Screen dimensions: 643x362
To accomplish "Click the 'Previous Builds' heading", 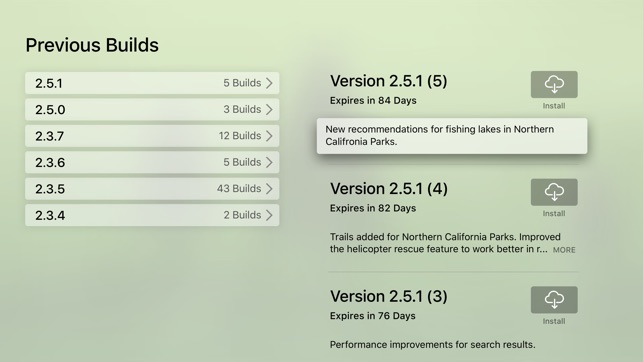I will pos(92,45).
